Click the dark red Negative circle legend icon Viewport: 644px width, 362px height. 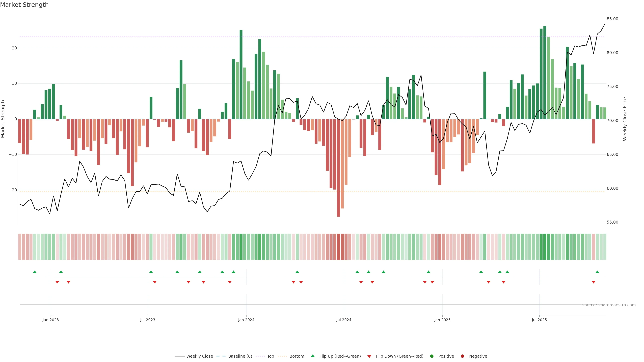462,356
